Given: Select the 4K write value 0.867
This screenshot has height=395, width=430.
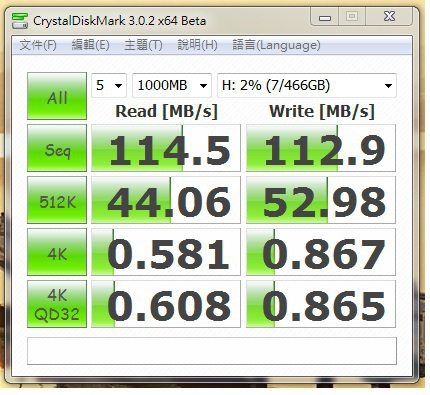Looking at the screenshot, I should pos(321,252).
